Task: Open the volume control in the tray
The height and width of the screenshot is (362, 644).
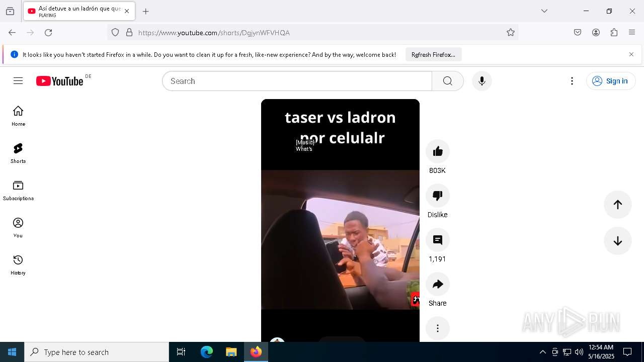Action: coord(579,352)
